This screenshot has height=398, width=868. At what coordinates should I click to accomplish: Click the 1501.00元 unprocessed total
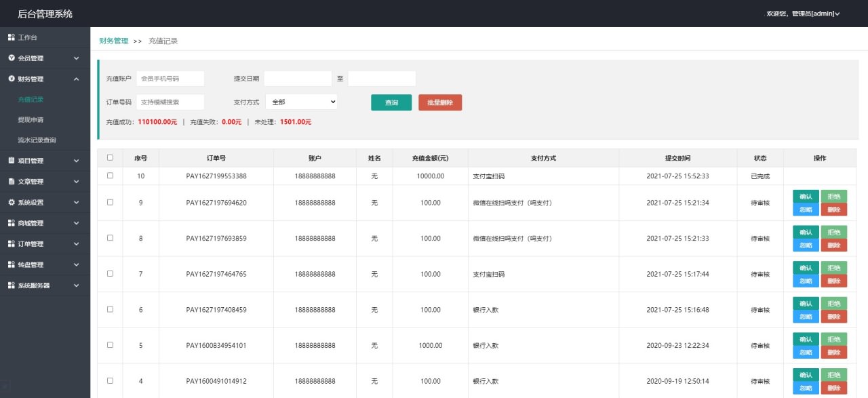click(x=296, y=122)
